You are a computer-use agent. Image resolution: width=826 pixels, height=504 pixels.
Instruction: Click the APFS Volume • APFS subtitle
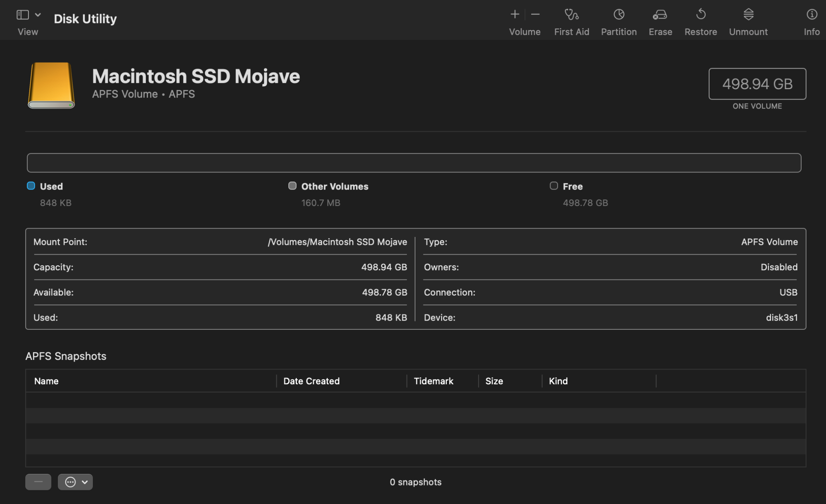point(143,94)
